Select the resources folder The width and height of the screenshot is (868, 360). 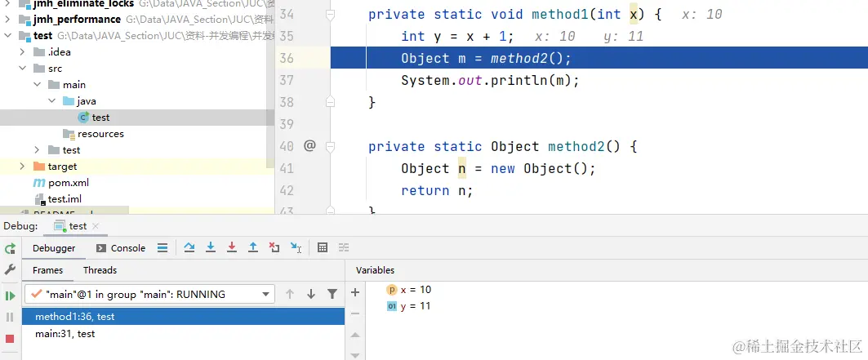click(100, 134)
